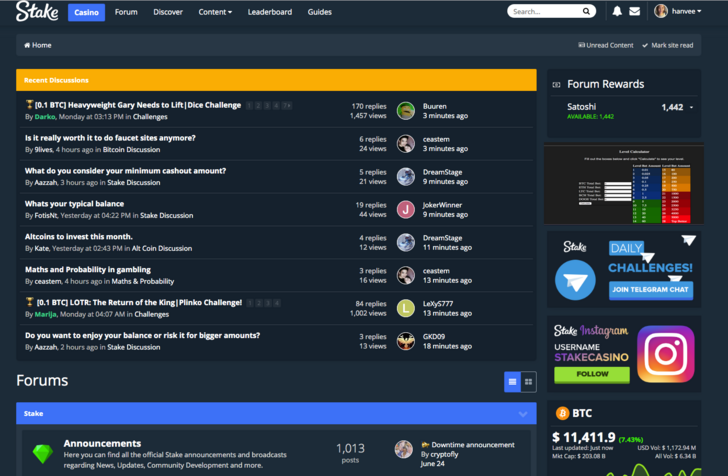728x476 pixels.
Task: Open the Downtime announcement post
Action: click(x=473, y=445)
